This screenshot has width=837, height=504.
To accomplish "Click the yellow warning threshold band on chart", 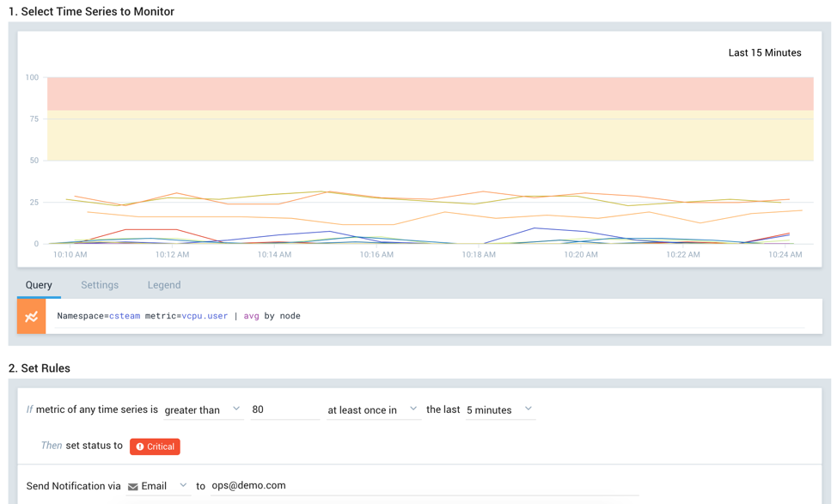I will [431, 136].
